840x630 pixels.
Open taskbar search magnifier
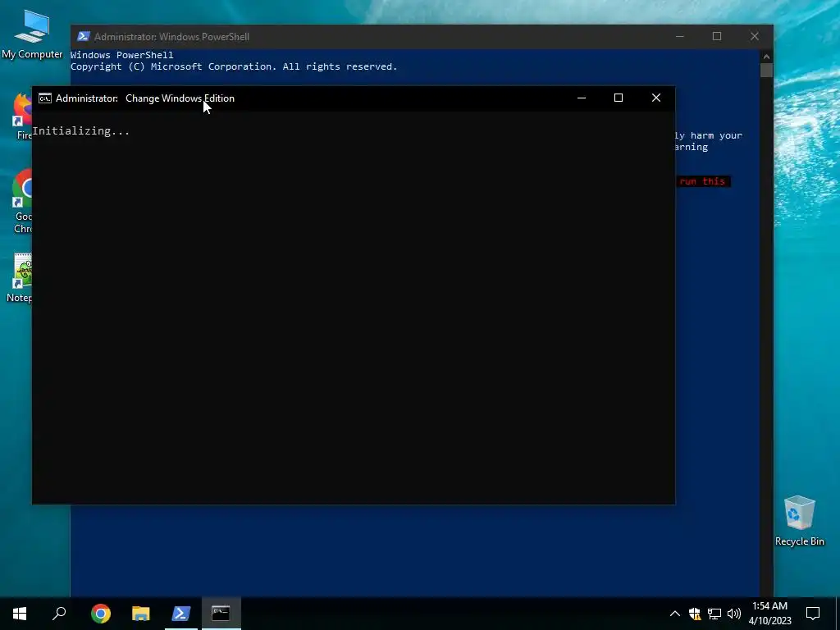pos(59,614)
